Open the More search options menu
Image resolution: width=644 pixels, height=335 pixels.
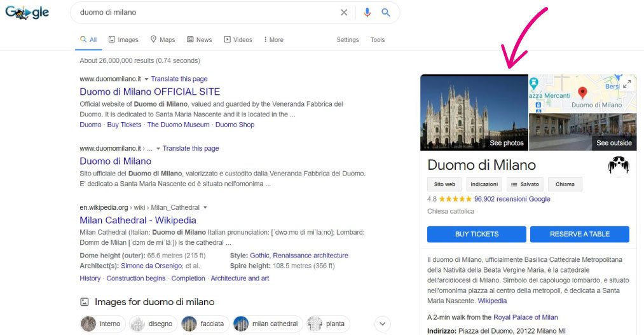pyautogui.click(x=273, y=40)
